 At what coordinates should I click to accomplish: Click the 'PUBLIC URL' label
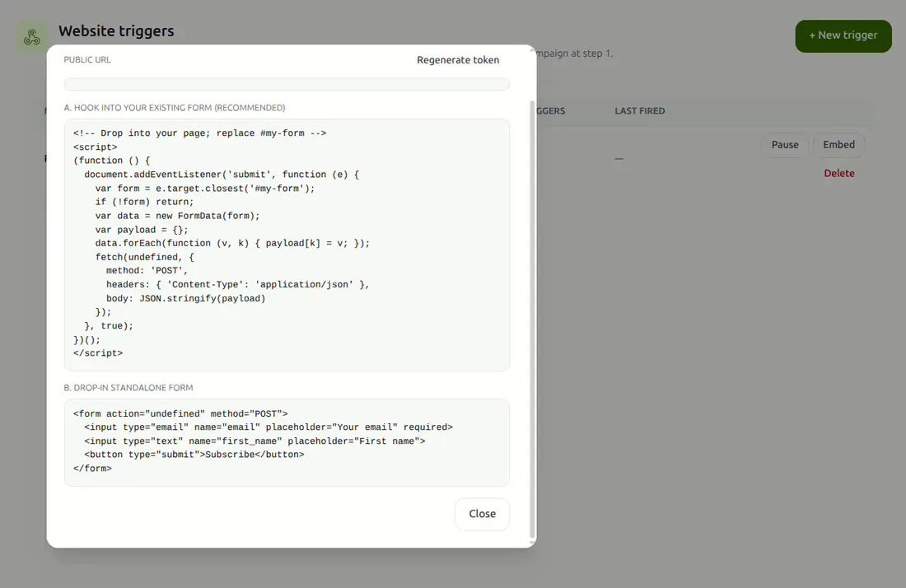(87, 59)
